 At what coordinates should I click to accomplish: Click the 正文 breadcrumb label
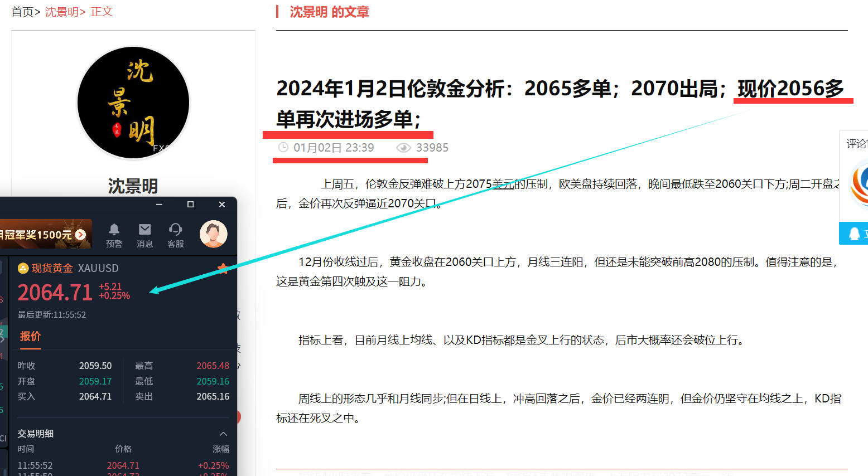point(102,12)
